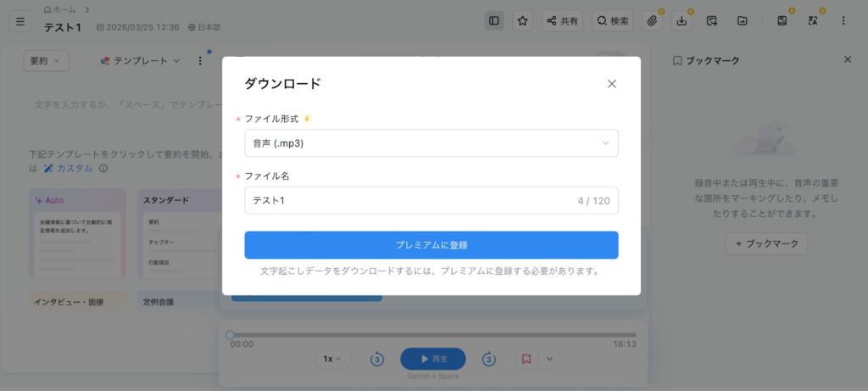This screenshot has width=868, height=391.
Task: Open the hamburger menu at top left
Action: 20,21
